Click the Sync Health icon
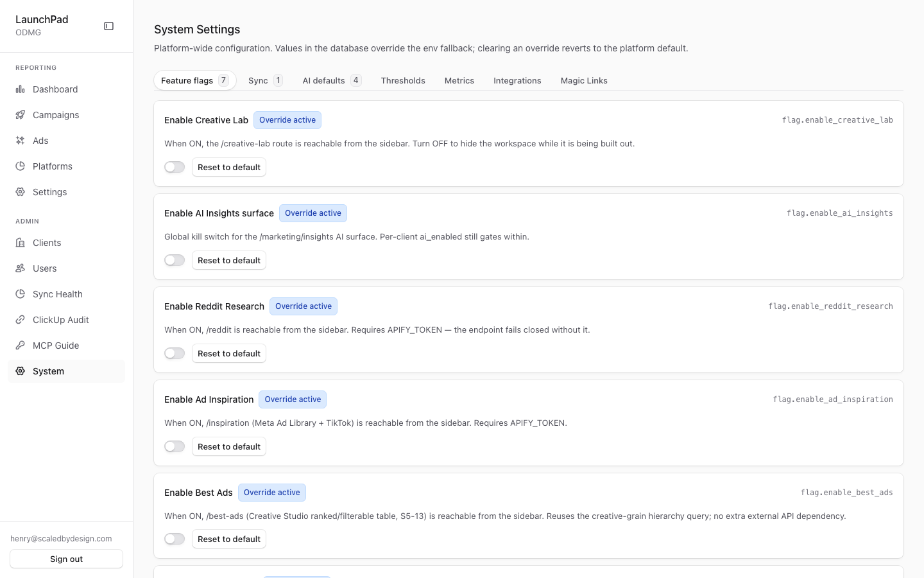Screen dimensions: 924x578 (21, 294)
